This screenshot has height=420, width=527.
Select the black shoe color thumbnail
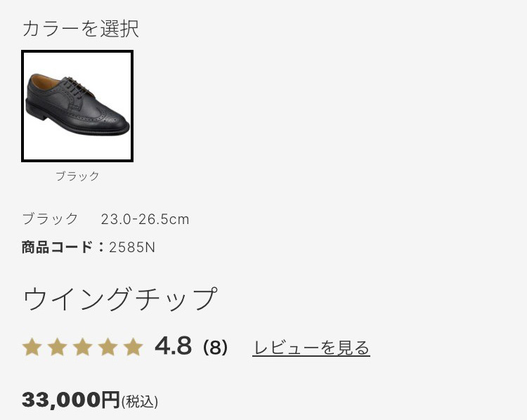tap(77, 106)
